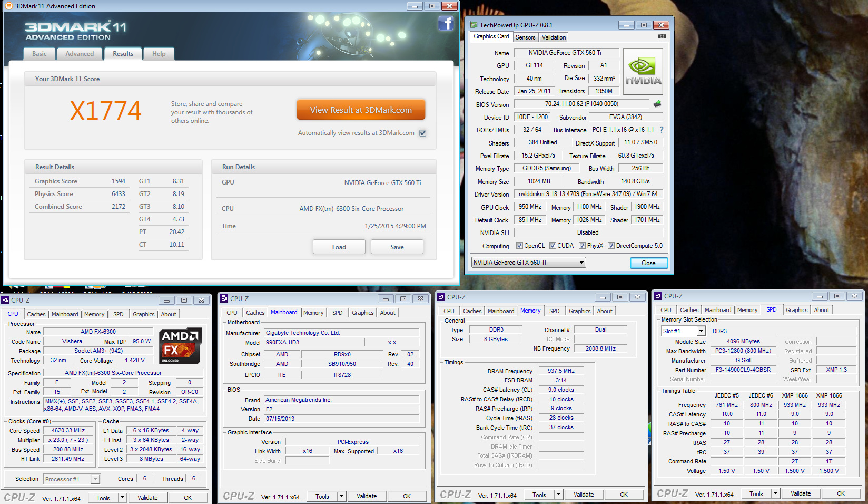Click the SPD CPU-Z window's title icon
The image size is (868, 504).
pyautogui.click(x=658, y=296)
